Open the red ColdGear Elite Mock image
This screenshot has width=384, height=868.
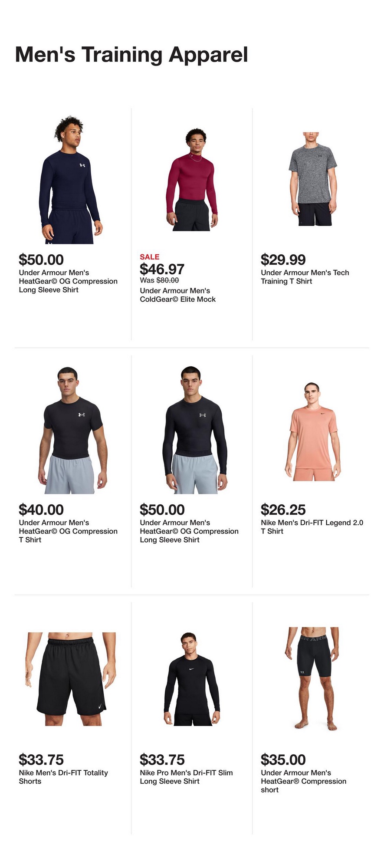click(192, 180)
